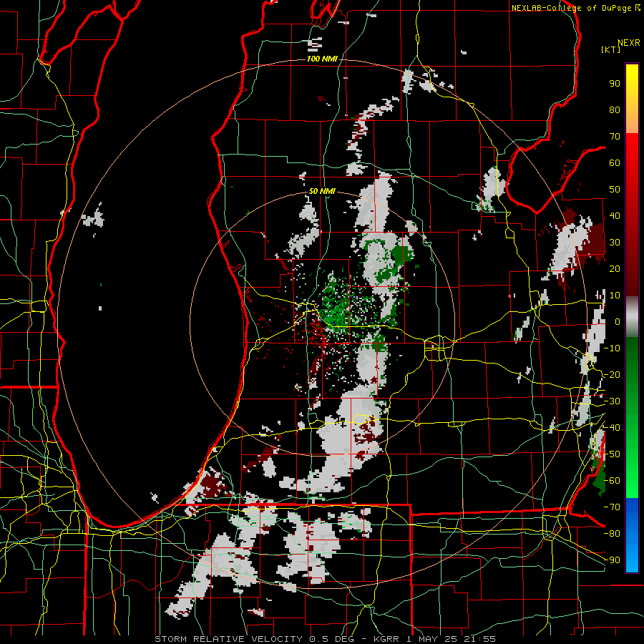Click the positive 50 value on velocity scale
The height and width of the screenshot is (644, 644).
pos(615,190)
